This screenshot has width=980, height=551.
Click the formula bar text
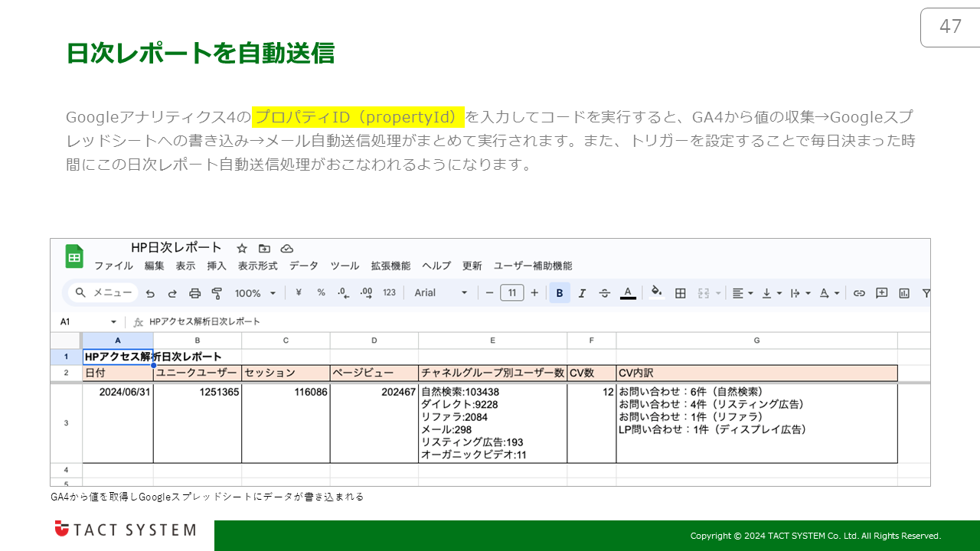point(204,321)
